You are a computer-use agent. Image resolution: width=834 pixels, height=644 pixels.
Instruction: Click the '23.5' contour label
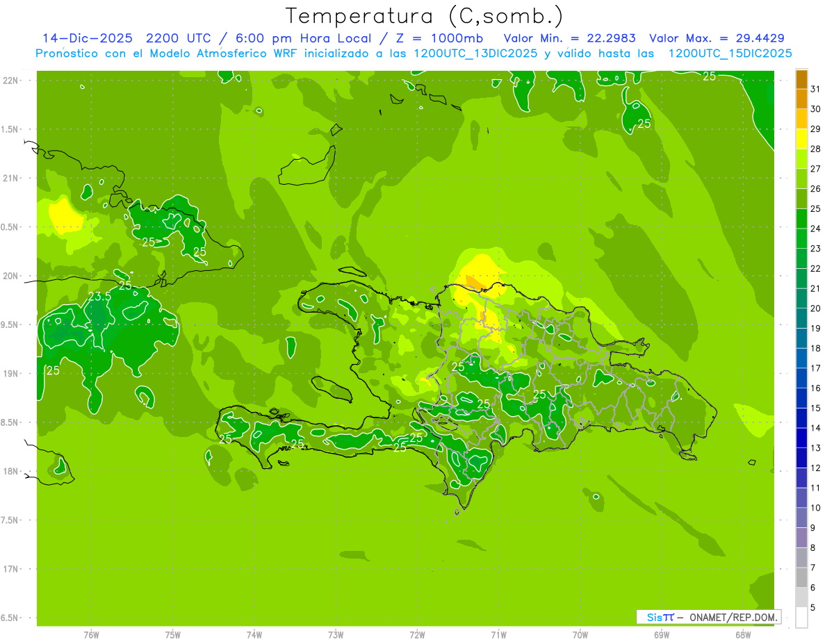tap(99, 297)
